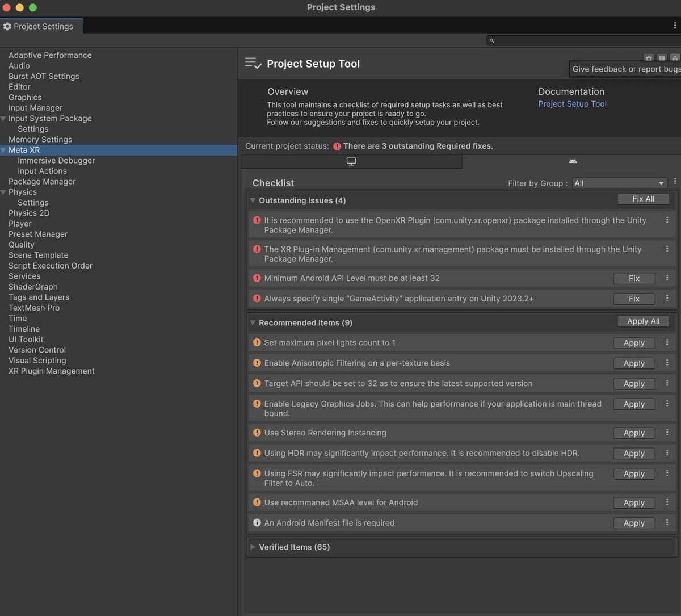The width and height of the screenshot is (681, 616).
Task: Select Script Execution Order category
Action: (51, 266)
